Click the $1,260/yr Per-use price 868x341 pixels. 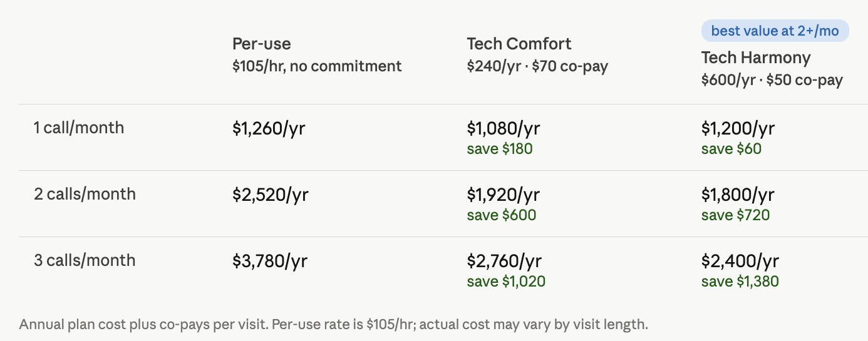[269, 129]
